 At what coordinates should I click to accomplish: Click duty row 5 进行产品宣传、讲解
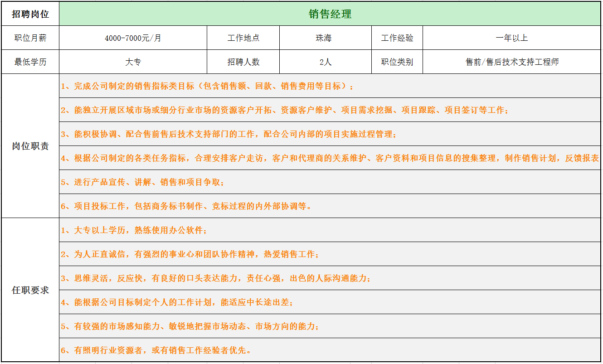(330, 182)
